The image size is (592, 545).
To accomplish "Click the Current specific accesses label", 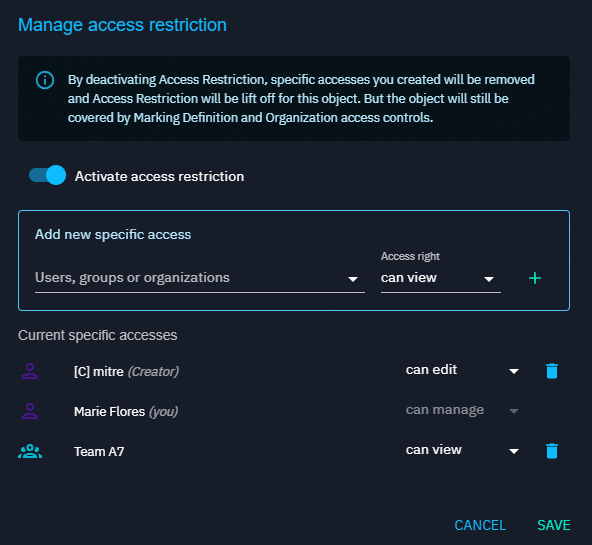I will pyautogui.click(x=97, y=335).
